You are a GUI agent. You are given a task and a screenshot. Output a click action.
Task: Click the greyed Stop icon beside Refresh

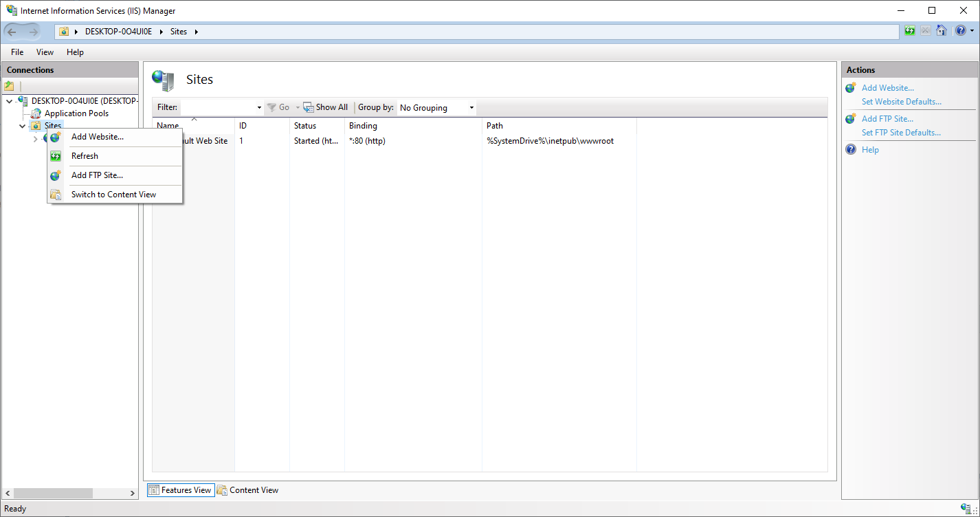926,31
